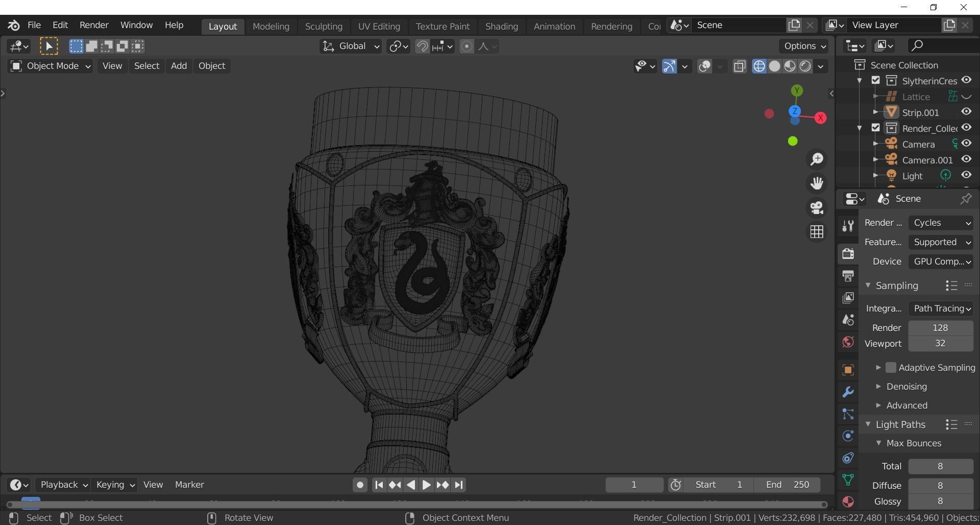980x525 pixels.
Task: Toggle viewport overlays icon
Action: tap(705, 66)
